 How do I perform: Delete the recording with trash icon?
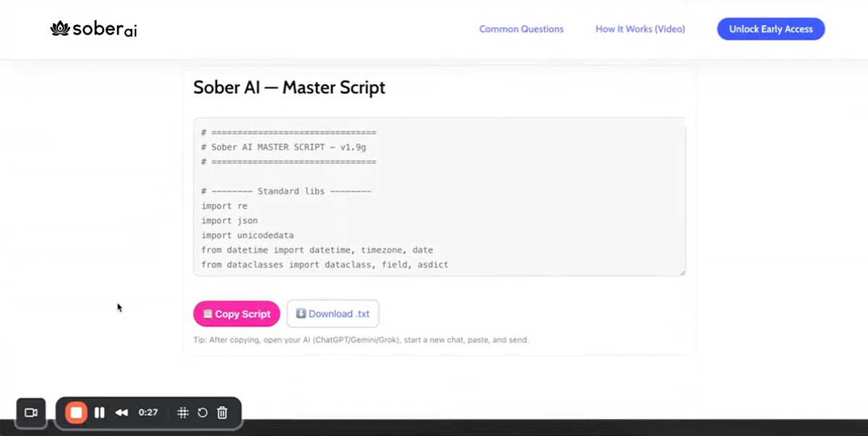pyautogui.click(x=223, y=412)
